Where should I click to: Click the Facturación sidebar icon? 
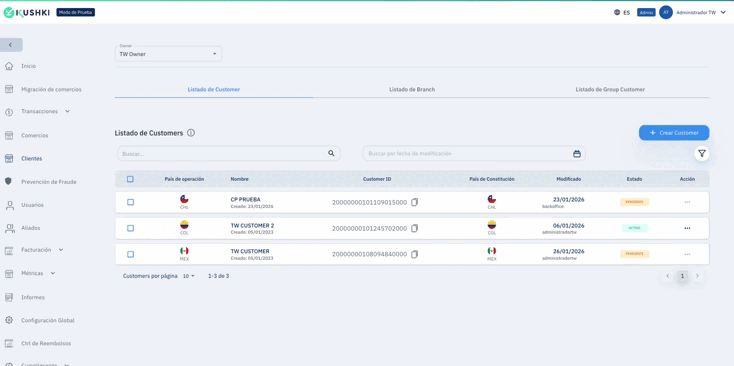coord(8,250)
